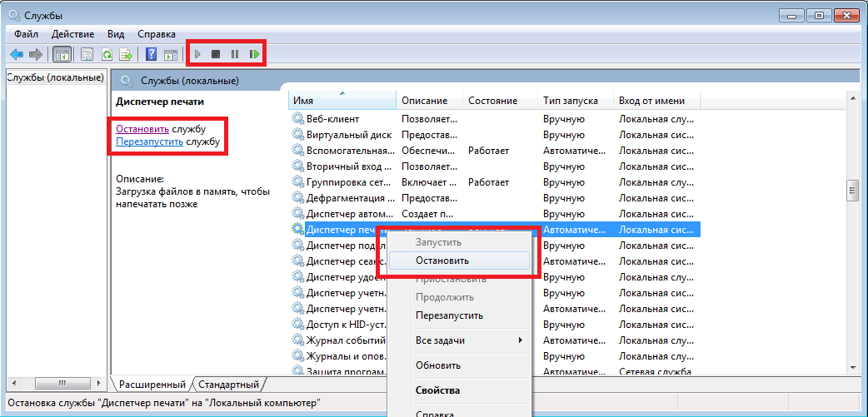Click the Диспетчер печати heading in the description pane
Screen dimensions: 868x417
pos(159,102)
